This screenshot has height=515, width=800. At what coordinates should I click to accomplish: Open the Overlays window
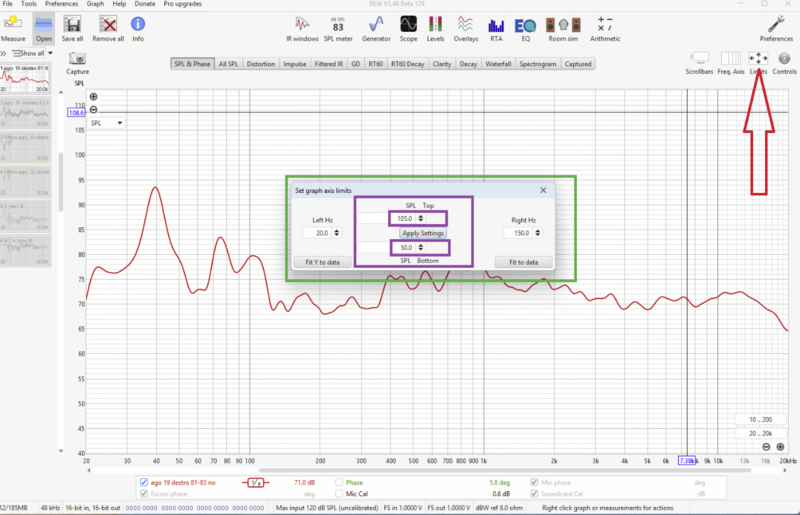465,29
